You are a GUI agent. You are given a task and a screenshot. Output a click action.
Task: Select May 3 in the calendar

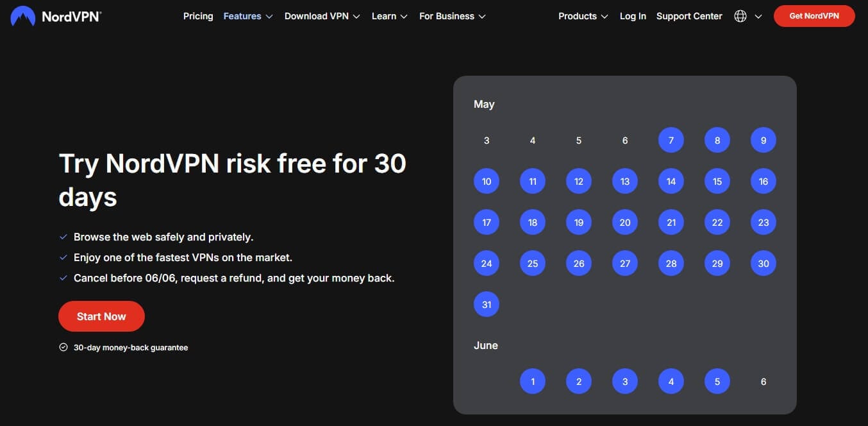tap(487, 141)
